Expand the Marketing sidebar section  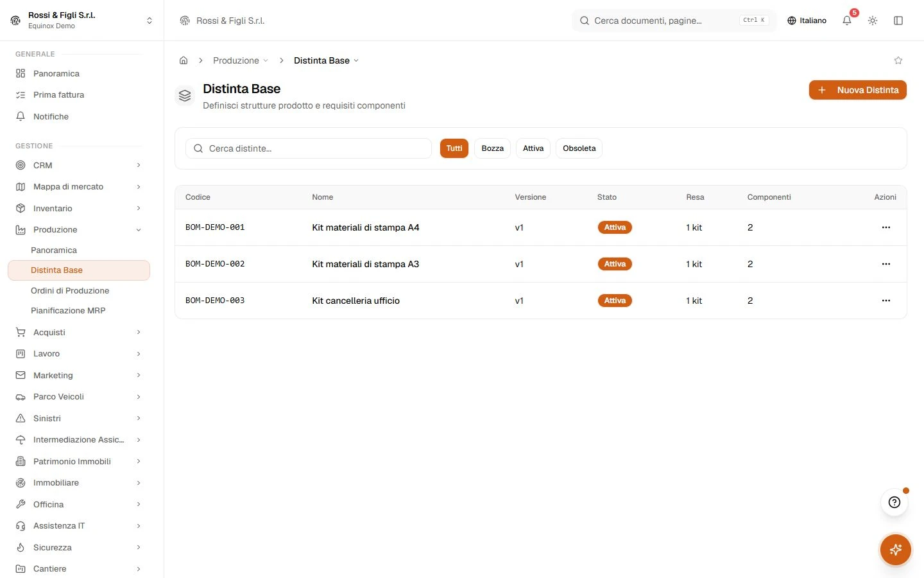(x=78, y=375)
